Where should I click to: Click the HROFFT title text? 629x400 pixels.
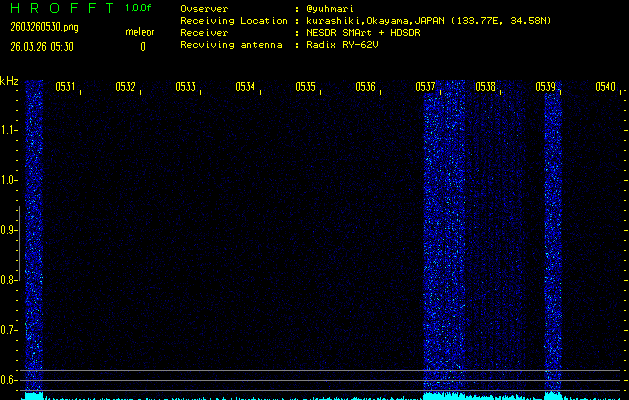click(x=57, y=8)
